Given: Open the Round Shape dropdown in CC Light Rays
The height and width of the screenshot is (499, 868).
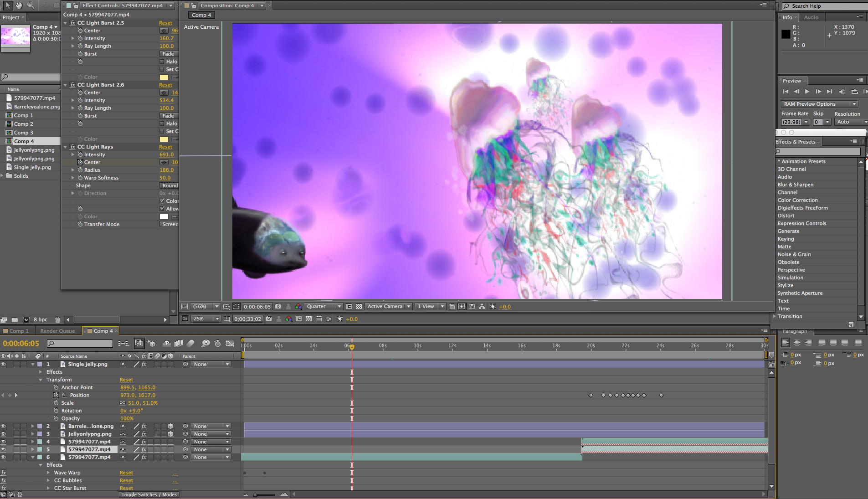Looking at the screenshot, I should (169, 185).
